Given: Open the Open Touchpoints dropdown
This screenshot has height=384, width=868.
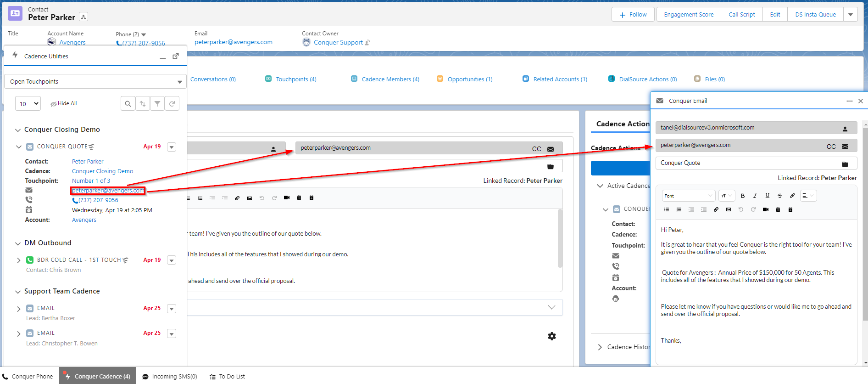Looking at the screenshot, I should pos(95,82).
